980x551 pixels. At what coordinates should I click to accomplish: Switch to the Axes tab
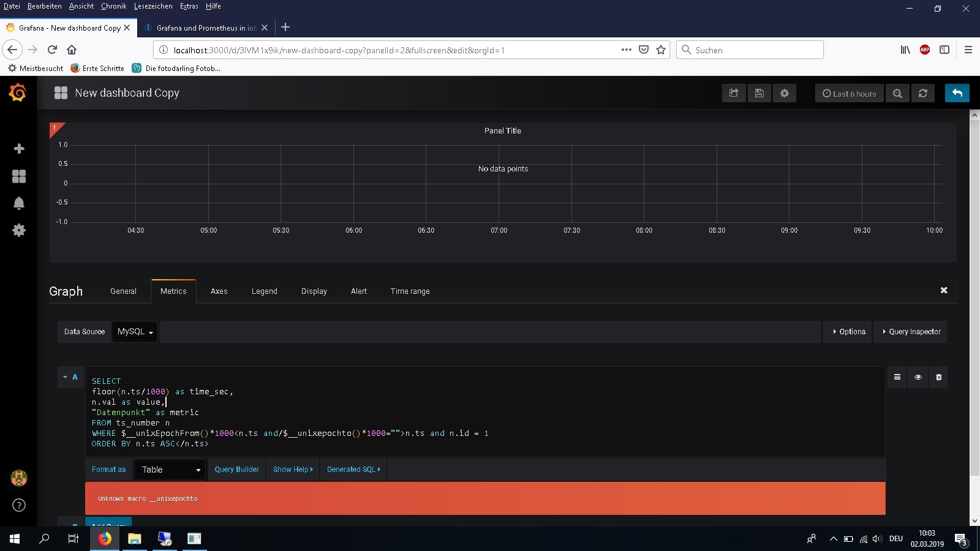(219, 291)
